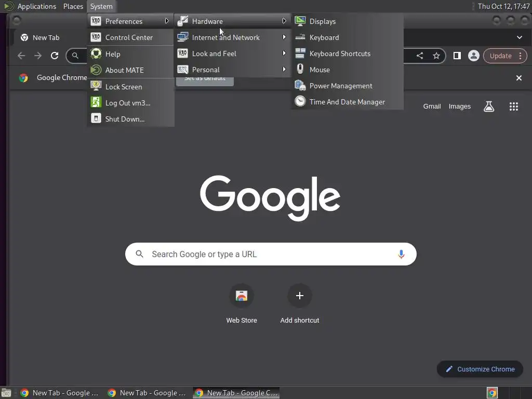
Task: Open the Chrome tab search chevron
Action: point(520,37)
